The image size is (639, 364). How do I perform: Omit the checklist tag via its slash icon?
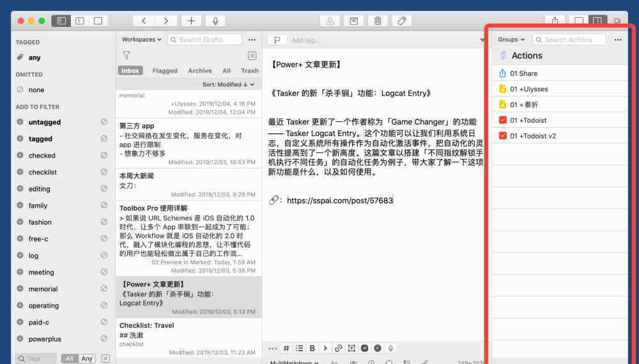pyautogui.click(x=104, y=172)
